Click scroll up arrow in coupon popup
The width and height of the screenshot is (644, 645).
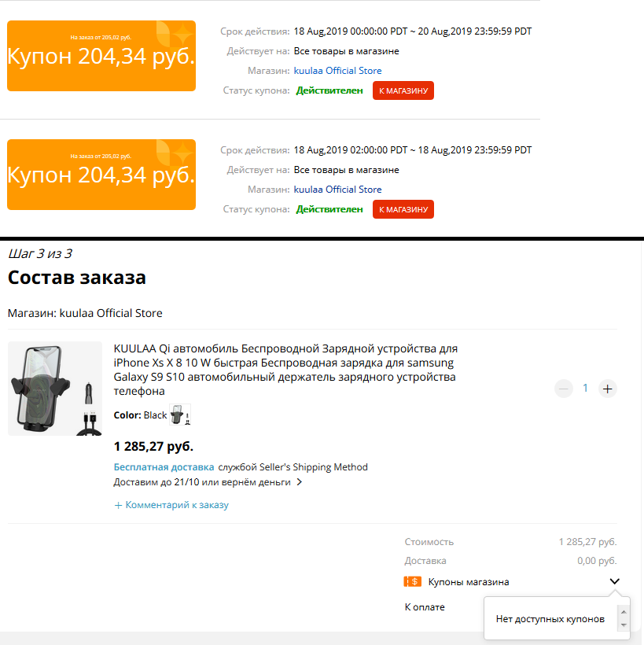(624, 612)
